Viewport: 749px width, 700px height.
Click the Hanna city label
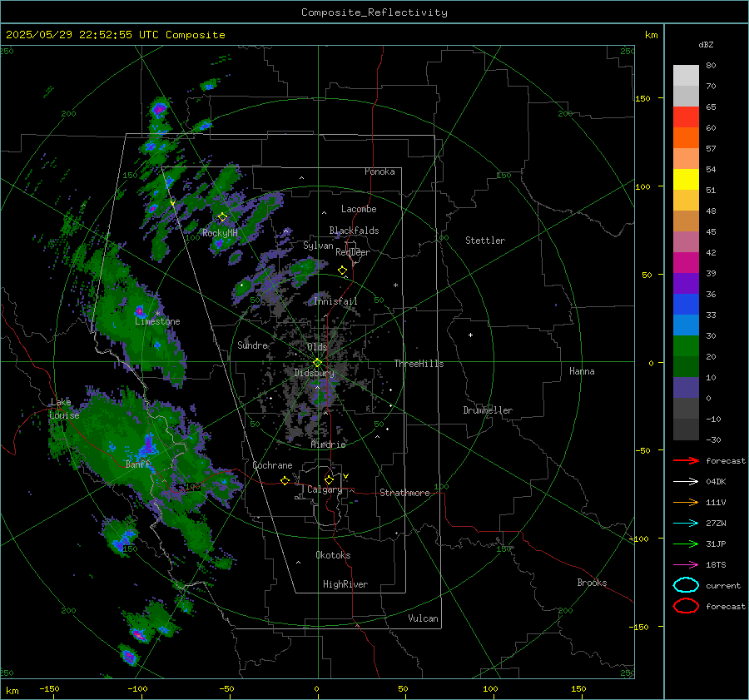[582, 371]
